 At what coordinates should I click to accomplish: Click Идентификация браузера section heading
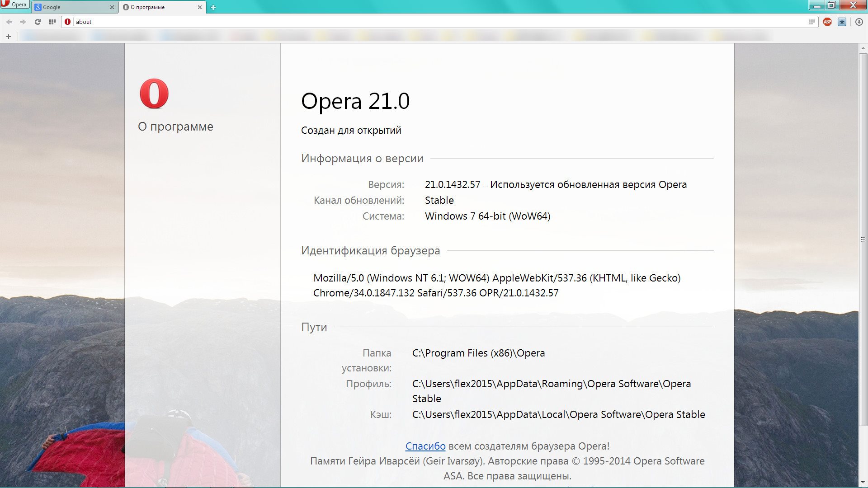tap(370, 251)
